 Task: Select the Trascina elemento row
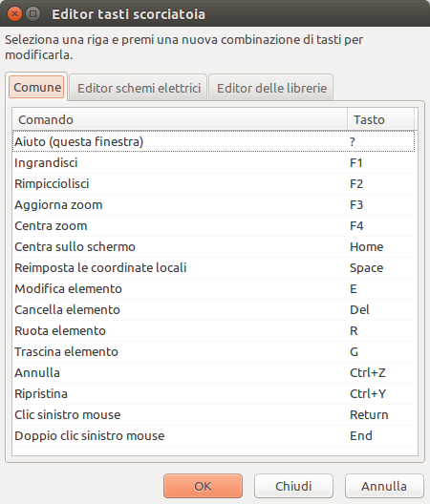214,351
